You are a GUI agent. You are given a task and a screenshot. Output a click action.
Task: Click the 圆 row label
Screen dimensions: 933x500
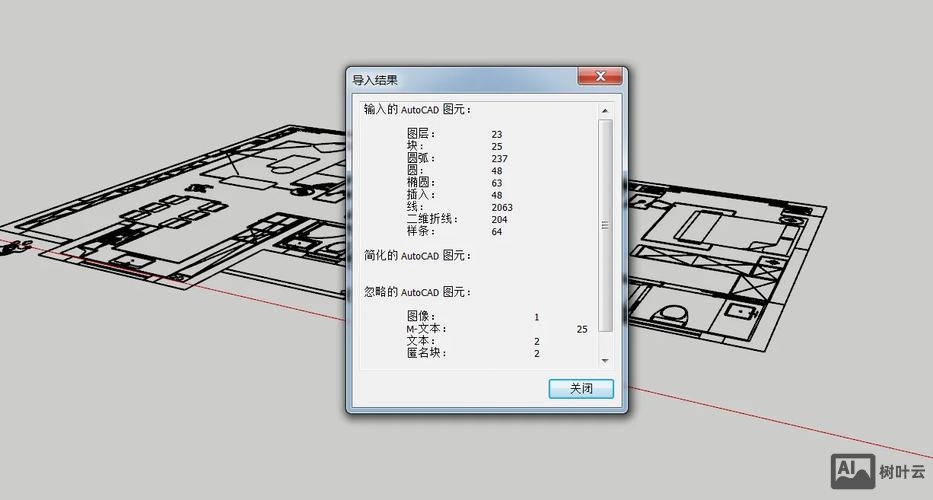point(415,171)
